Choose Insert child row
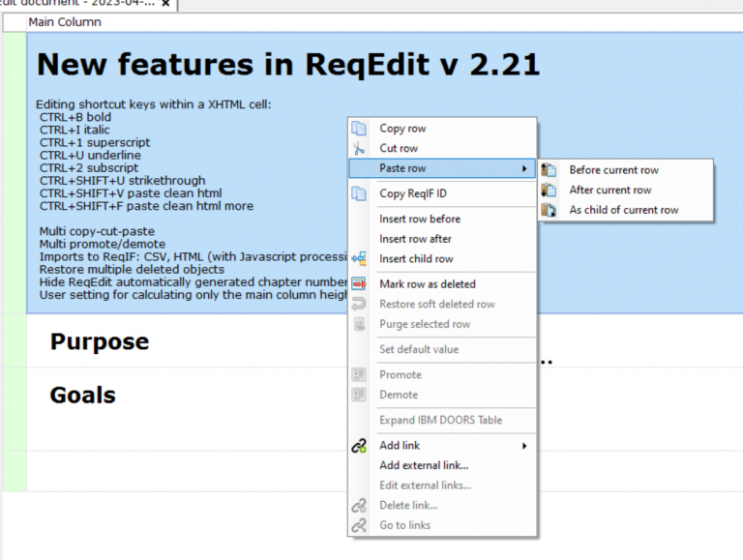743x560 pixels. coord(442,258)
